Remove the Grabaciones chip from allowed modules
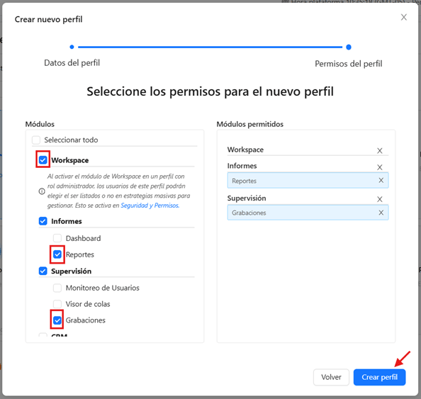Image resolution: width=421 pixels, height=399 pixels. pos(381,213)
